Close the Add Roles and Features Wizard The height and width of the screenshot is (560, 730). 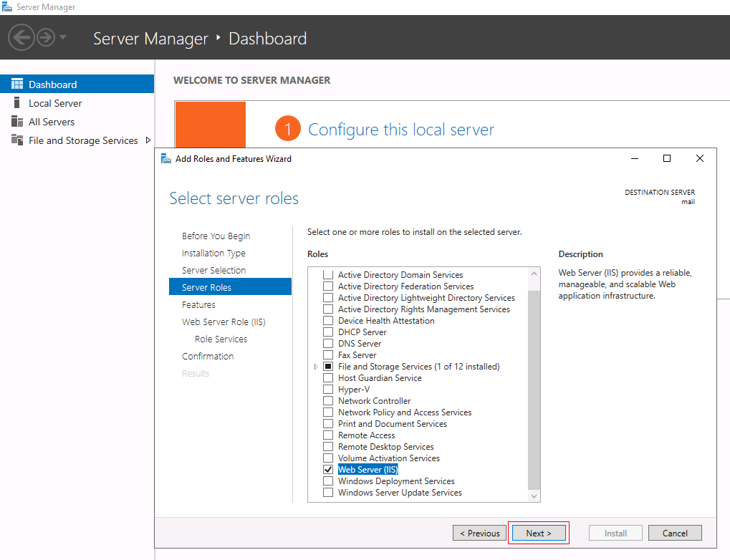700,159
